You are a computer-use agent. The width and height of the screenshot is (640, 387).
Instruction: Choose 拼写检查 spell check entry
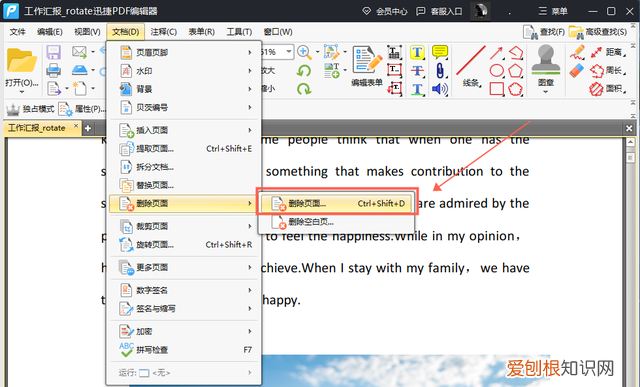[185, 350]
